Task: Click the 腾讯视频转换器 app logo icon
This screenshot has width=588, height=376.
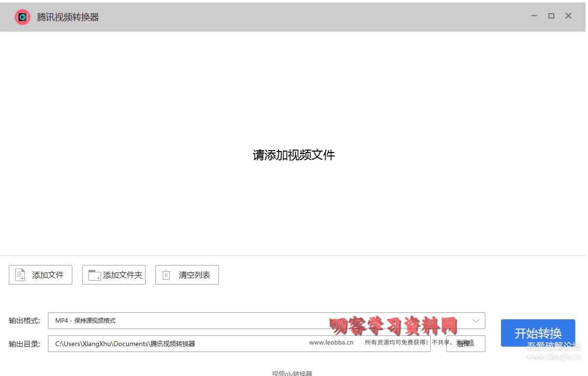Action: [x=22, y=17]
